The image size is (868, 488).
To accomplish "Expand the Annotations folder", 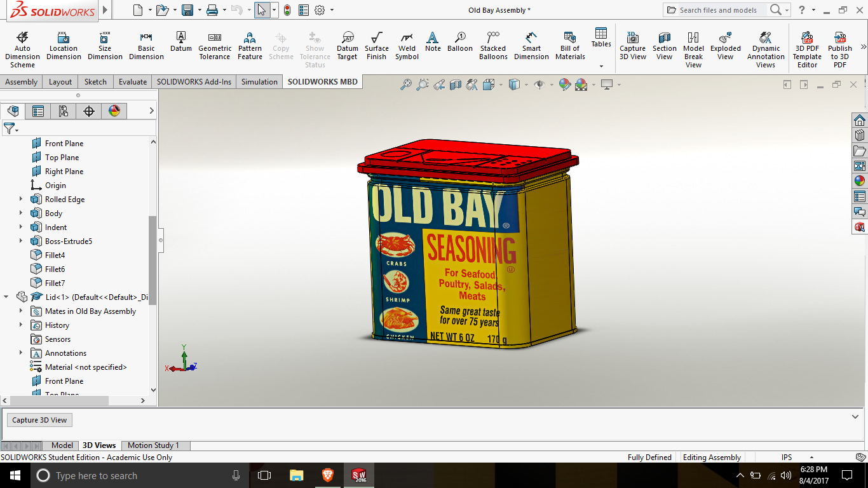I will point(21,353).
